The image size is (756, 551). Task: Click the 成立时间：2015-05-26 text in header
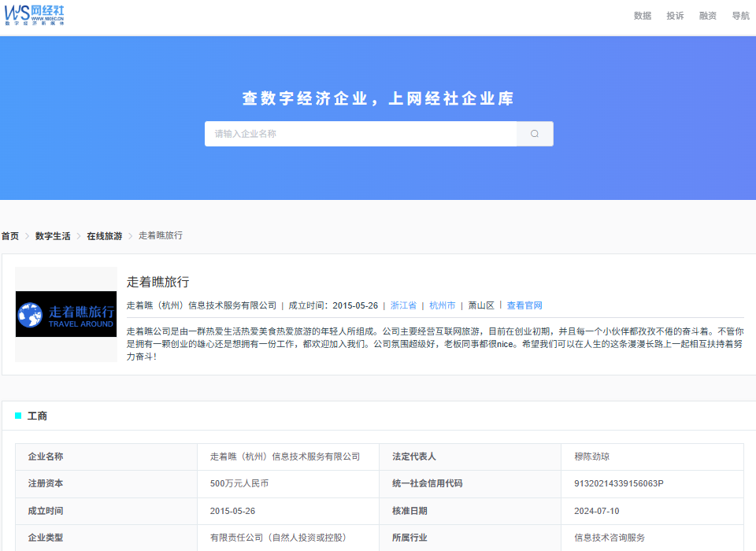pyautogui.click(x=333, y=305)
